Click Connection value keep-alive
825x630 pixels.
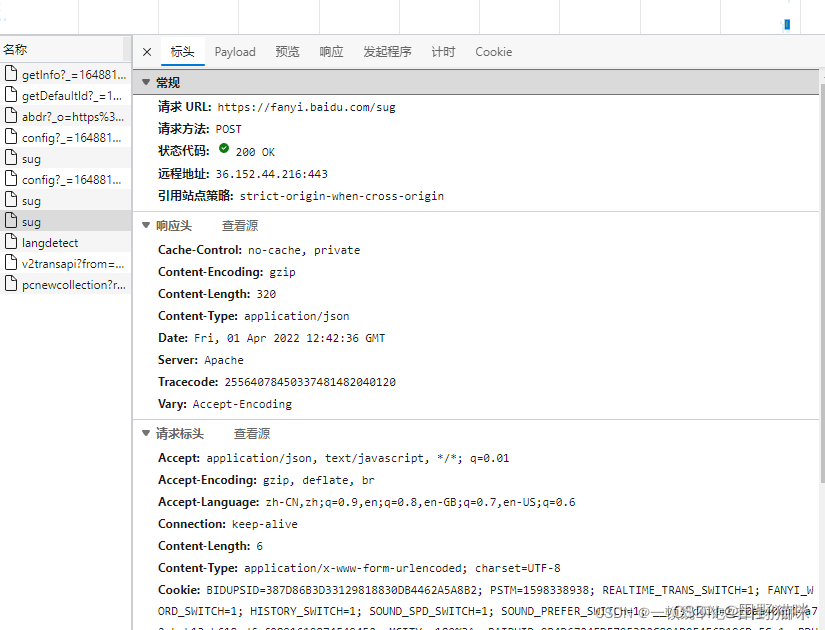265,525
